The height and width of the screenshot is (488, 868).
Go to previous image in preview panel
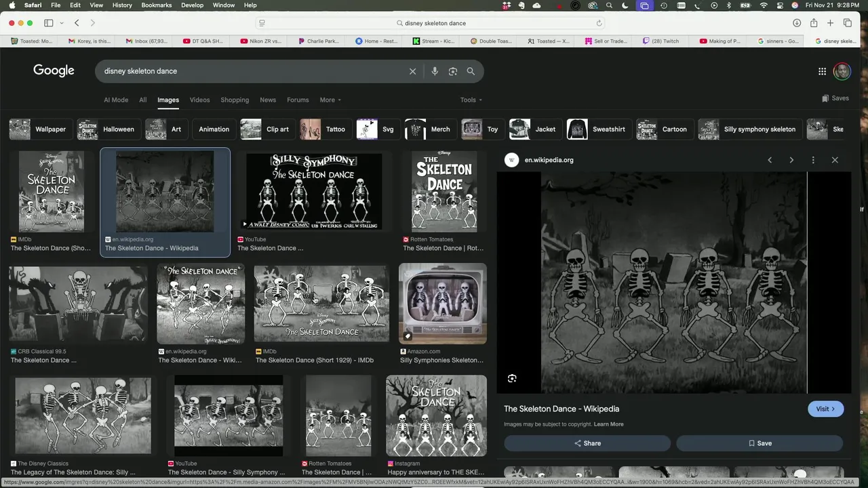[x=770, y=160]
